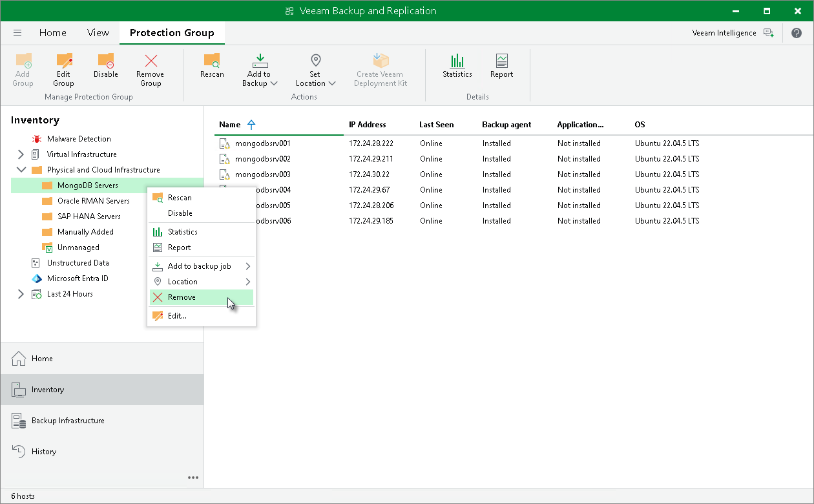This screenshot has height=504, width=814.
Task: Switch to the View ribbon tab
Action: pos(98,33)
